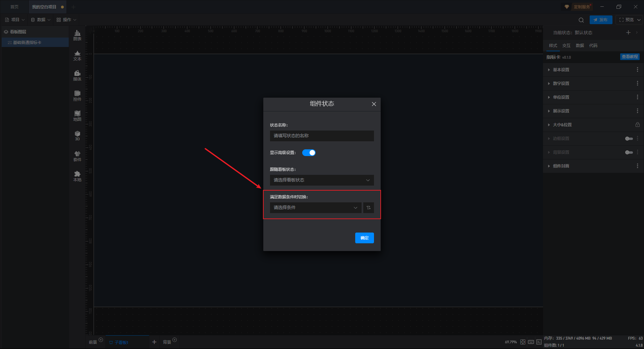
Task: Switch to the 数据 tab in right panel
Action: 580,45
